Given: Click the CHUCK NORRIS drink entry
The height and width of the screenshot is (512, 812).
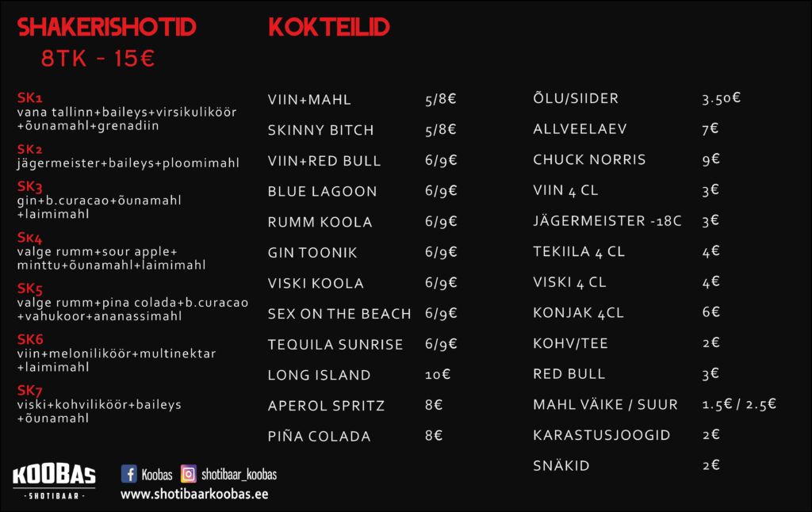Looking at the screenshot, I should (x=589, y=159).
